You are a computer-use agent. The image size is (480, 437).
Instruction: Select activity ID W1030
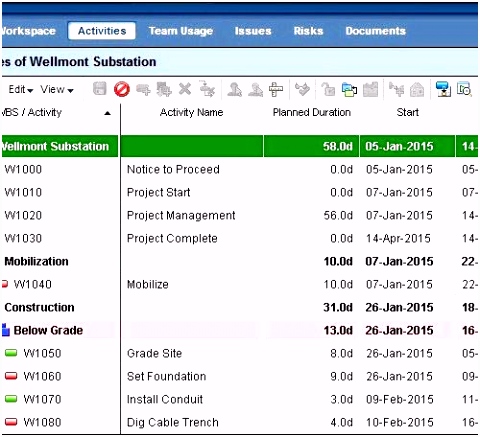(x=23, y=238)
